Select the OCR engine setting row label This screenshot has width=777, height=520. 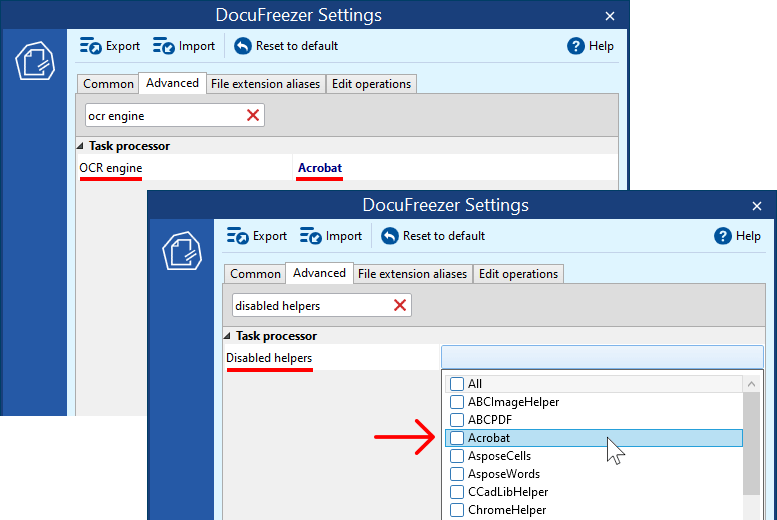(111, 168)
